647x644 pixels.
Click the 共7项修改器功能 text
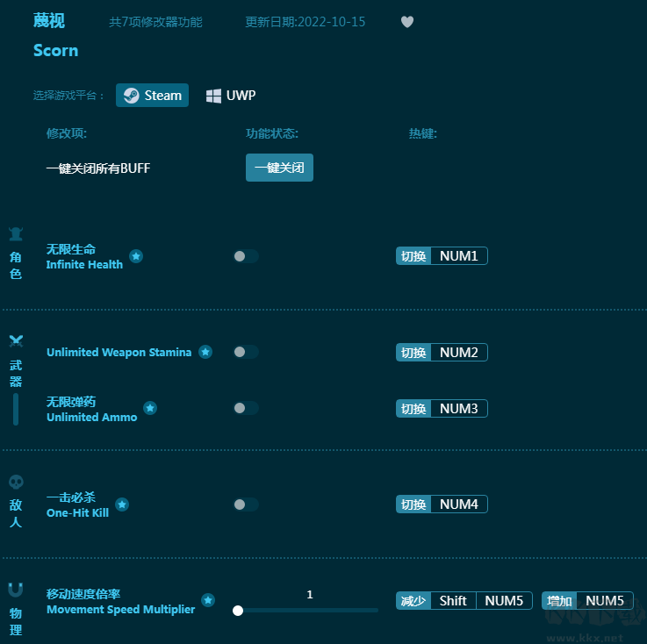155,22
